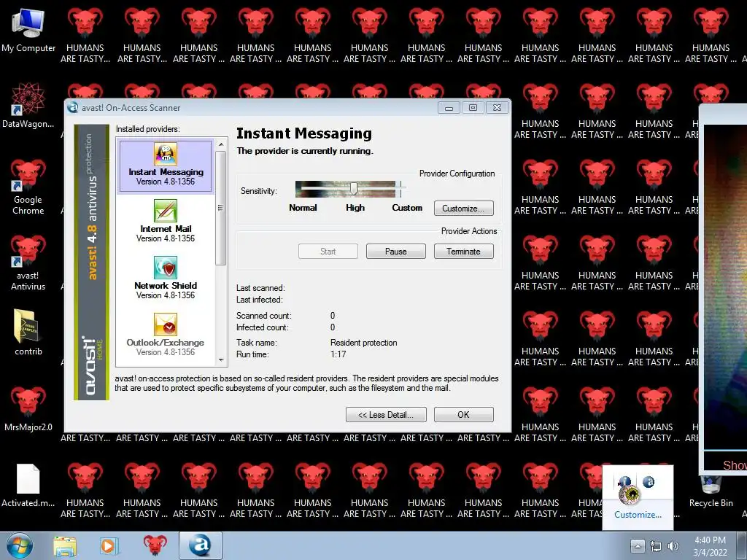Image resolution: width=747 pixels, height=560 pixels.
Task: Terminate the running provider
Action: click(x=463, y=252)
